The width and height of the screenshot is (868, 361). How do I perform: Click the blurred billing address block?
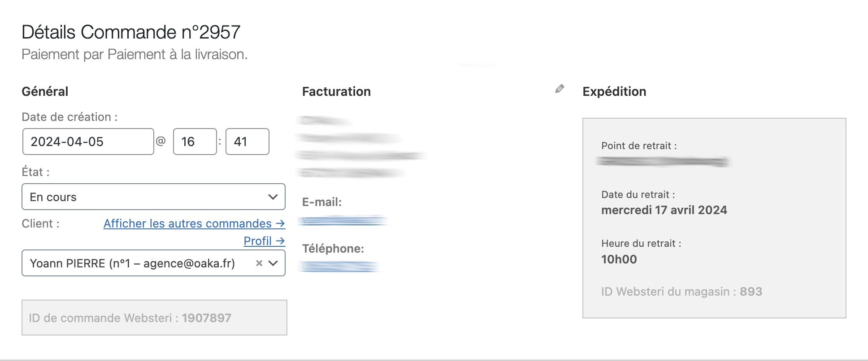(x=359, y=147)
